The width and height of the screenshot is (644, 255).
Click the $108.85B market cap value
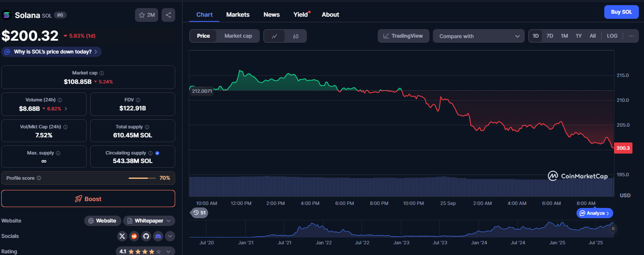click(78, 81)
